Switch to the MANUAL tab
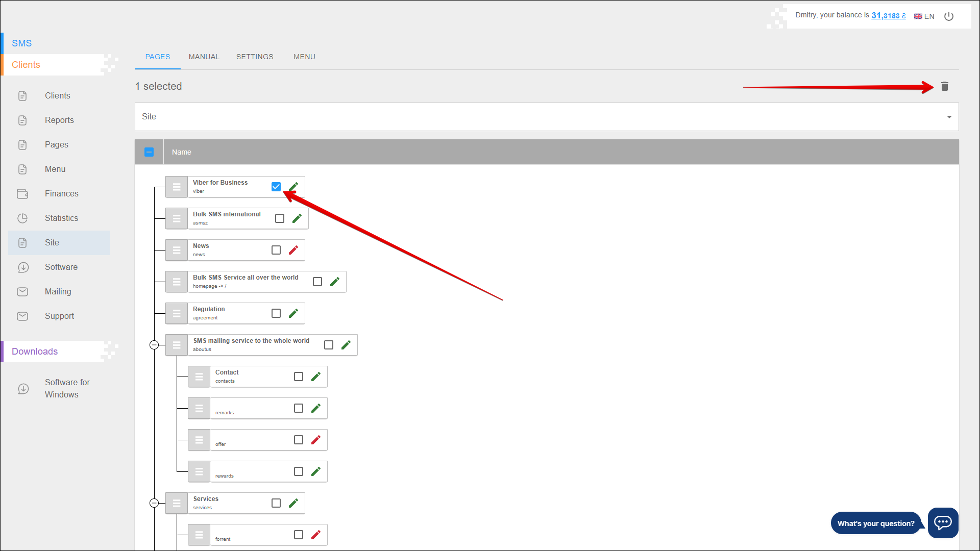This screenshot has height=551, width=980. [x=204, y=57]
